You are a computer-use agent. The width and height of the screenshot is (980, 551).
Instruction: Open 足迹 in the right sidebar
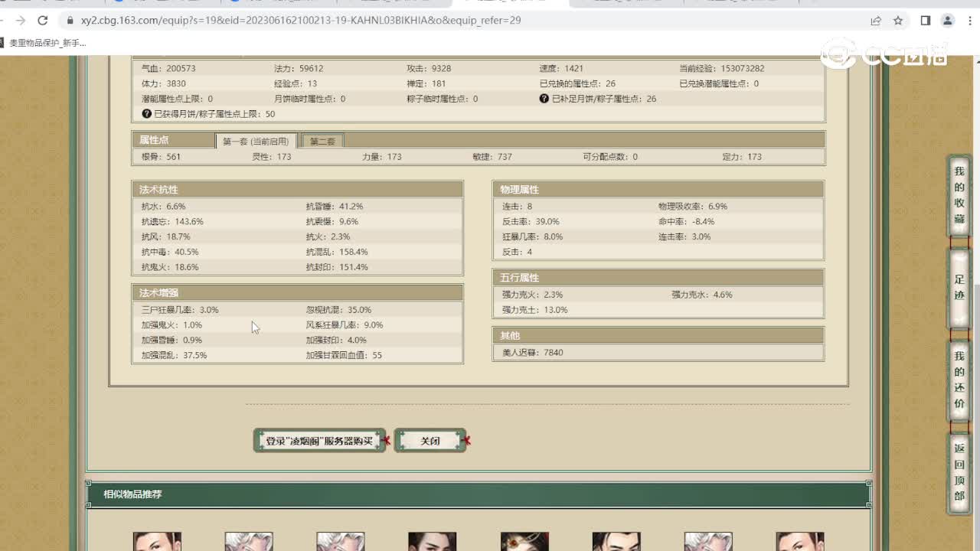click(959, 288)
